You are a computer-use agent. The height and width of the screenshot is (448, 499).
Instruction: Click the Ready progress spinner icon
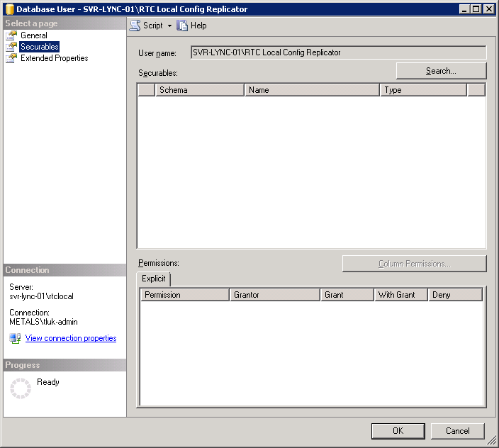(x=21, y=388)
